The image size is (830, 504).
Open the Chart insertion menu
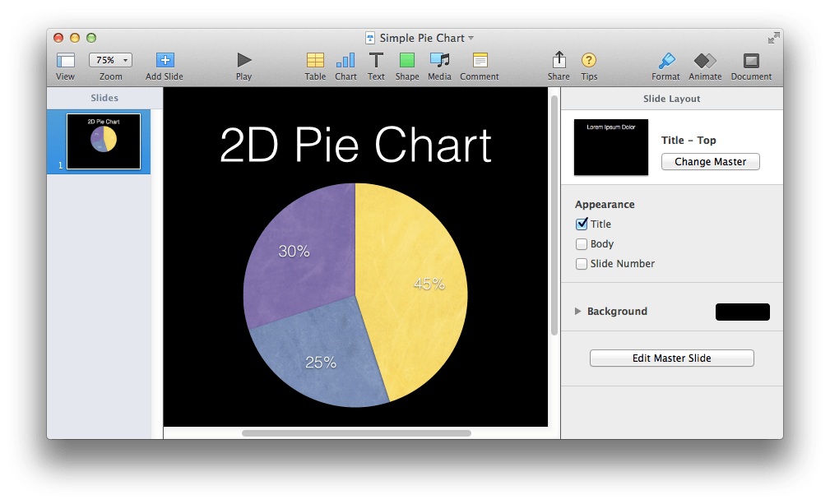tap(345, 66)
